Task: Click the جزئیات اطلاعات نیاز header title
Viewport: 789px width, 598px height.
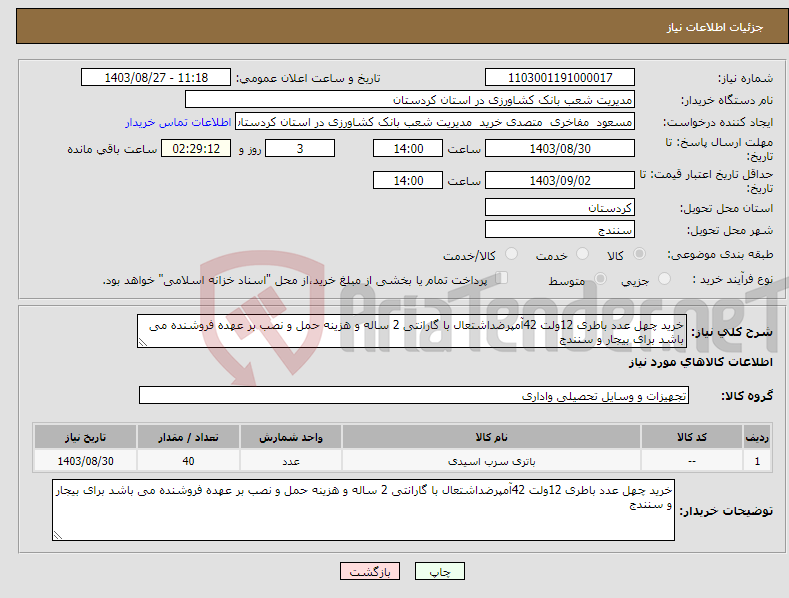Action: click(x=715, y=27)
